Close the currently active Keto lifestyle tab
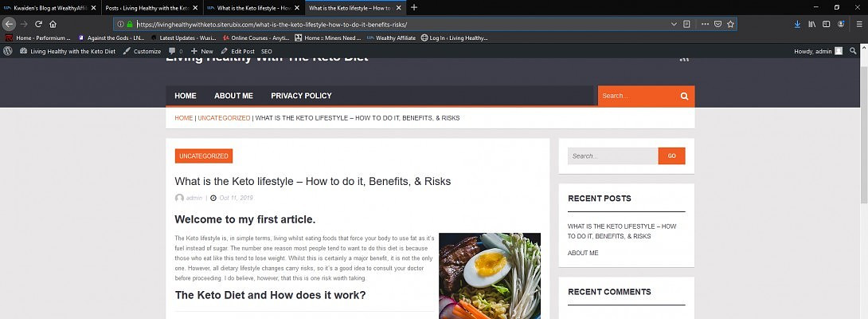This screenshot has width=868, height=319. (x=399, y=8)
